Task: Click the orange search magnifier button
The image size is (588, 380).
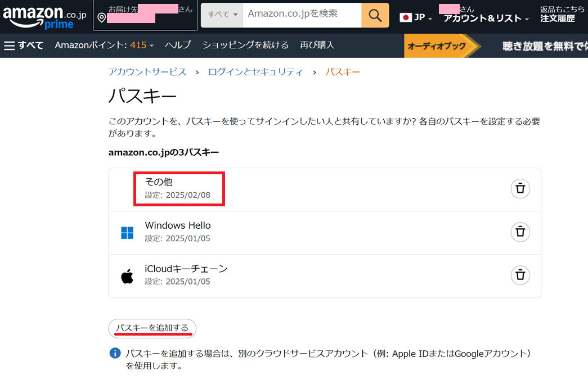Action: coord(375,15)
